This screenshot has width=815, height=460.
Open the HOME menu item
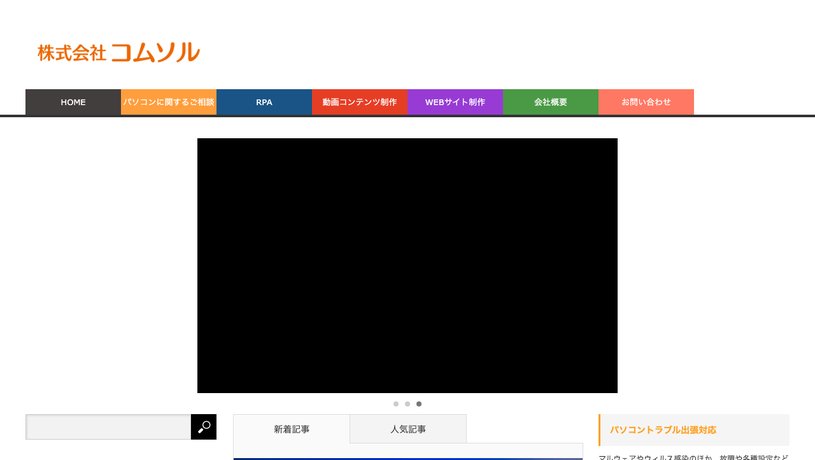pyautogui.click(x=73, y=102)
